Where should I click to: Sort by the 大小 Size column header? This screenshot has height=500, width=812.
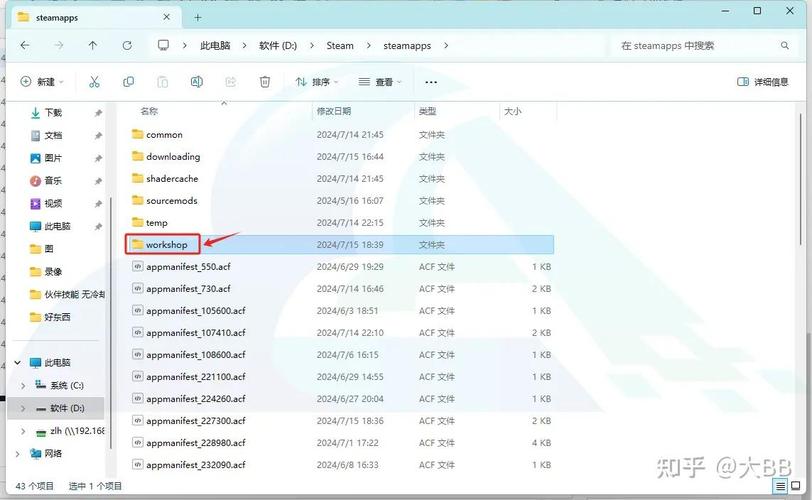pyautogui.click(x=513, y=111)
